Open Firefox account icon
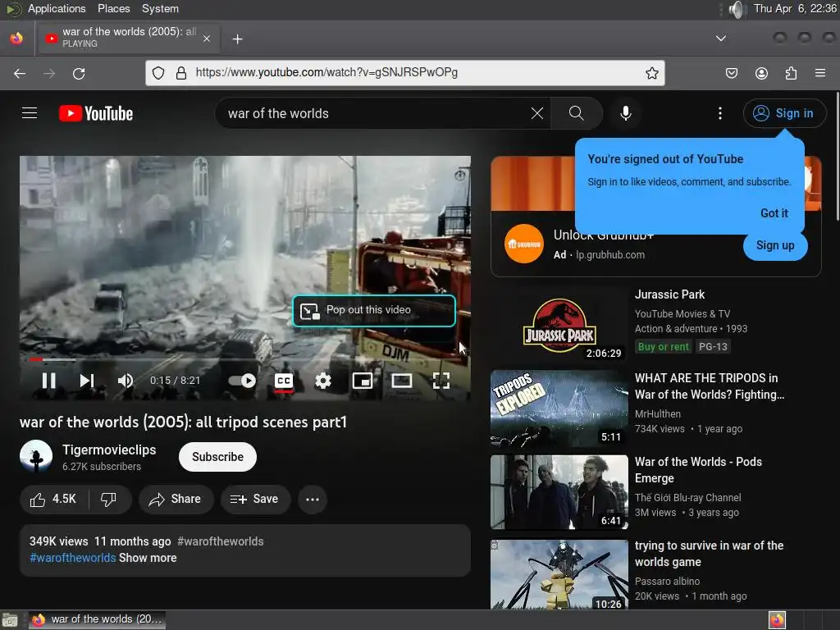Screen dimensions: 840x630 (x=761, y=73)
